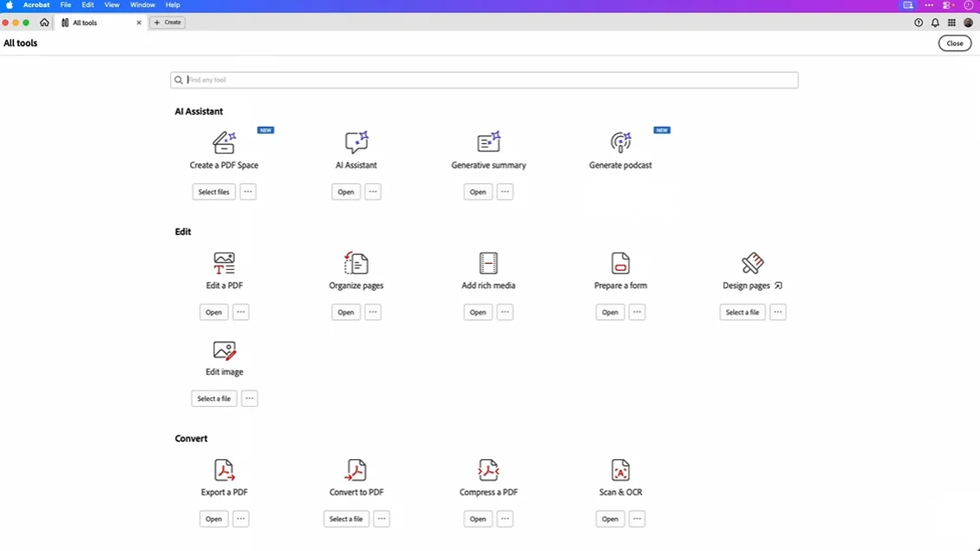980x551 pixels.
Task: Open more options for Add rich media
Action: pyautogui.click(x=505, y=312)
